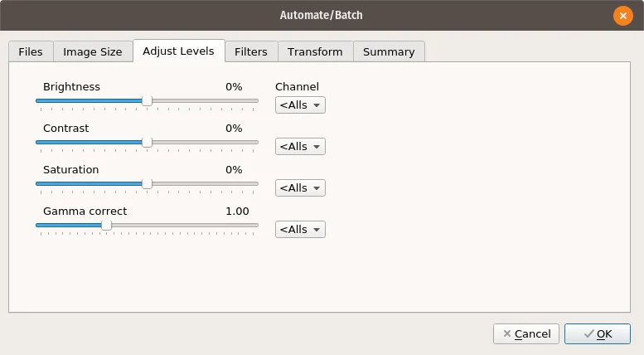Go to the Filters tab
The width and height of the screenshot is (644, 355).
click(x=251, y=51)
